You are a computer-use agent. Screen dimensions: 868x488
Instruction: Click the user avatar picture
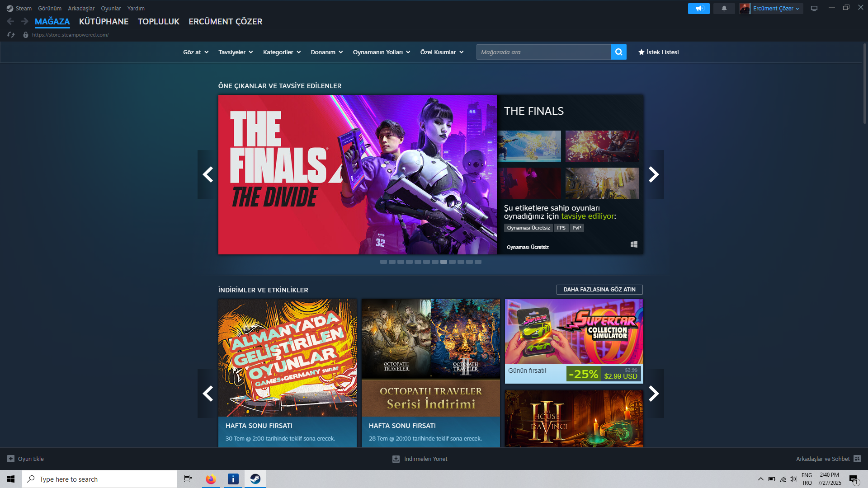click(x=745, y=9)
